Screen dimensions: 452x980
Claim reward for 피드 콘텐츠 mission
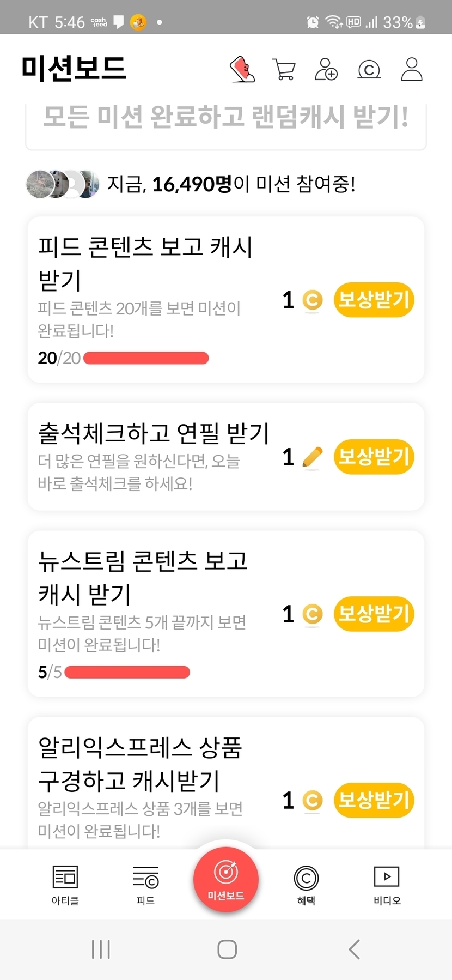point(374,300)
